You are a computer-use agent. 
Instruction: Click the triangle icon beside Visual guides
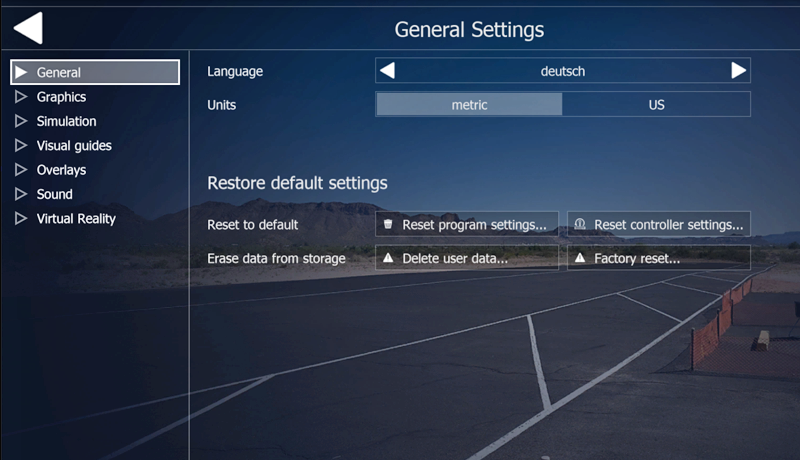point(21,146)
